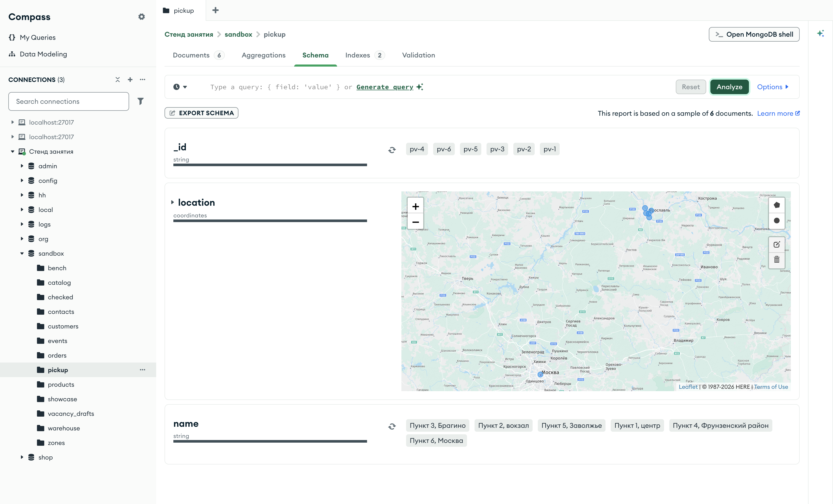Expand query Options
Viewport: 833px width, 504px height.
773,87
